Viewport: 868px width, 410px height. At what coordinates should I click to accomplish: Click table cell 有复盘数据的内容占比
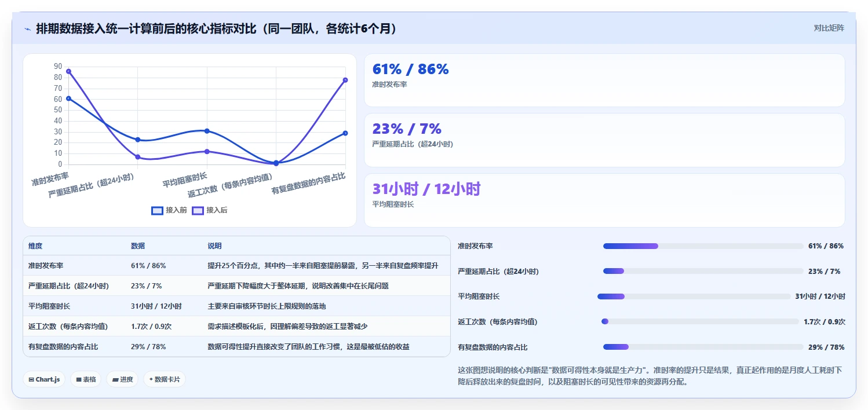point(63,347)
